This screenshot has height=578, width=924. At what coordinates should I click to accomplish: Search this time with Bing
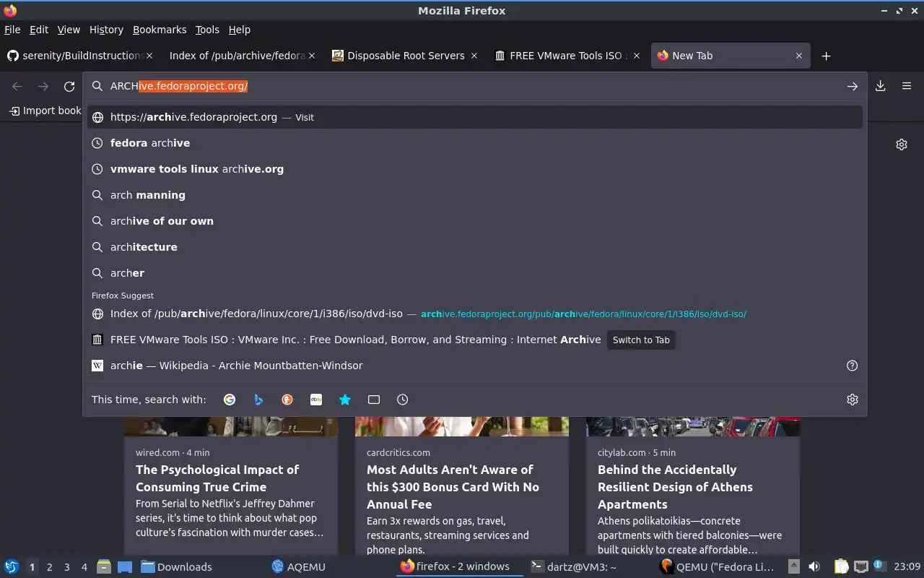[x=258, y=400]
